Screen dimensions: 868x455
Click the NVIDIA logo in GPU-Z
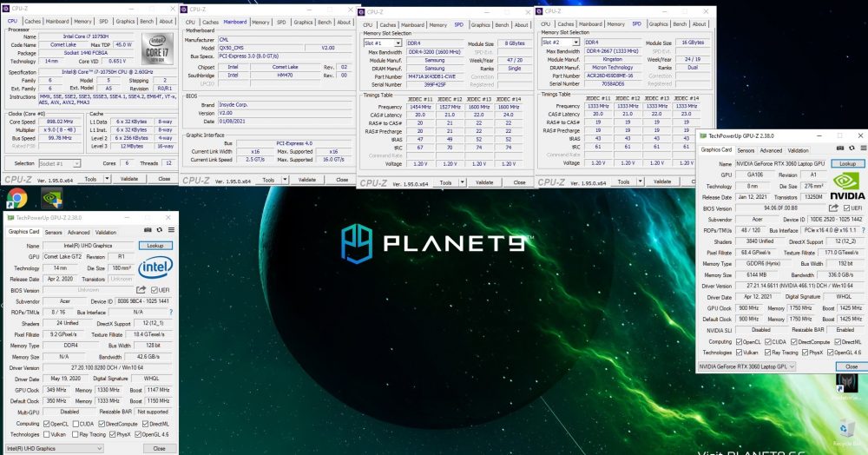click(847, 186)
